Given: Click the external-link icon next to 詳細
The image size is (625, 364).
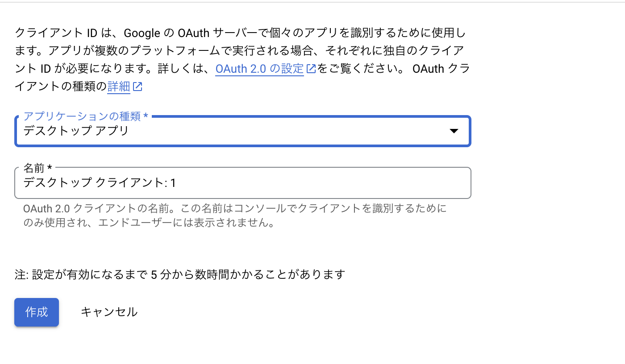Looking at the screenshot, I should click(x=137, y=87).
